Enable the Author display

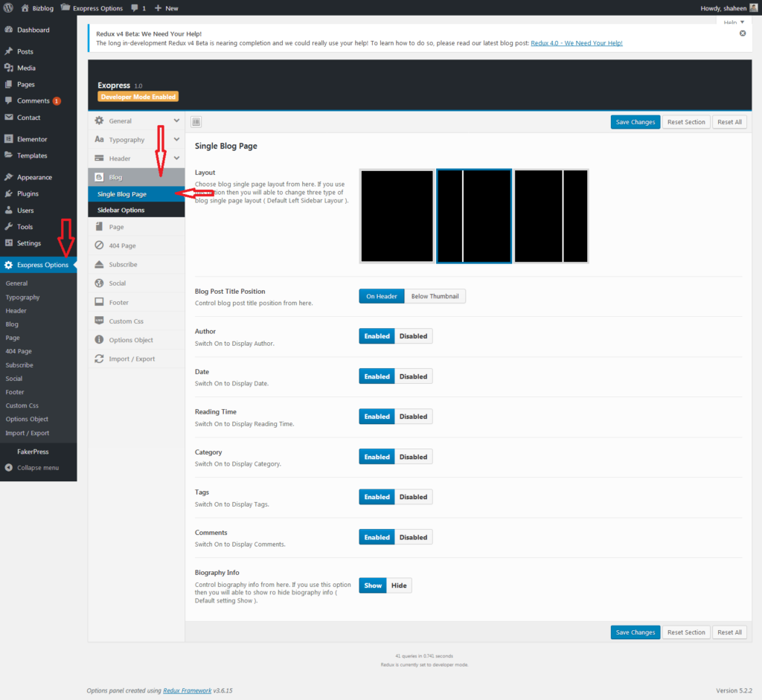[377, 336]
